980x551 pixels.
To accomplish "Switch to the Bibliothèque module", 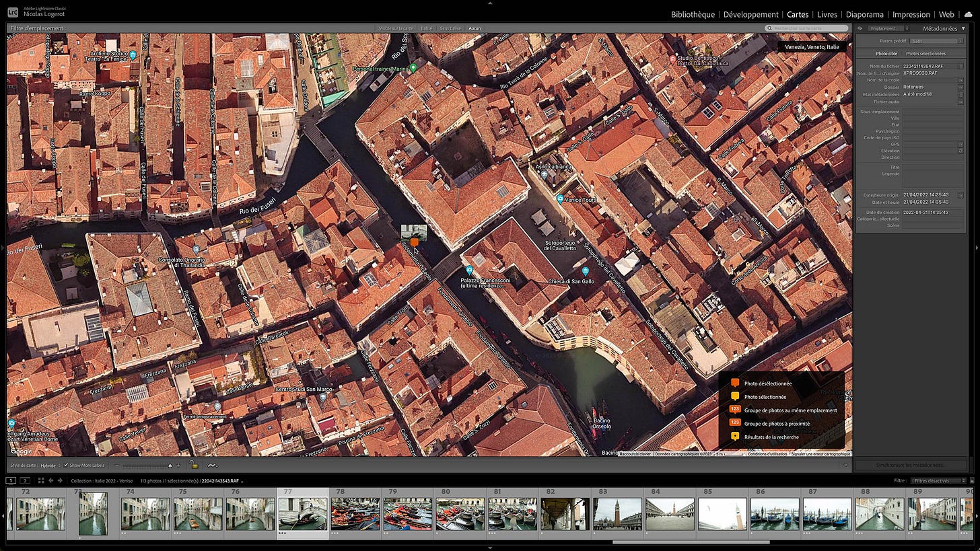I will (x=693, y=14).
